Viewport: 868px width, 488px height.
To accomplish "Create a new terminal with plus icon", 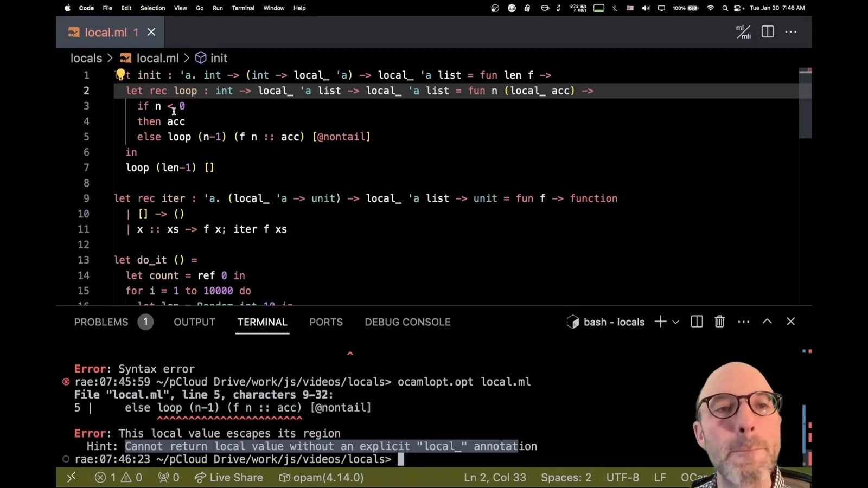I will [660, 322].
